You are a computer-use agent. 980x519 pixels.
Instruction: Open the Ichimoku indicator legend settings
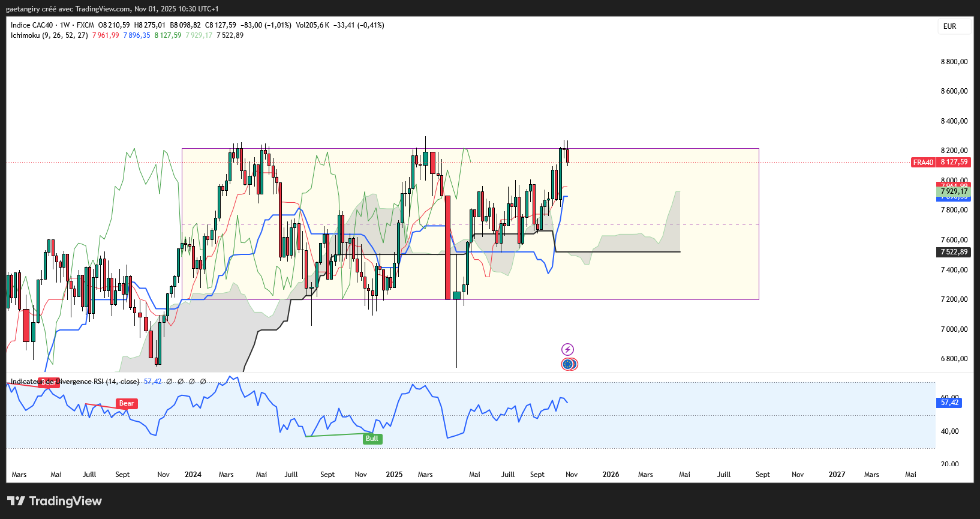[x=49, y=35]
